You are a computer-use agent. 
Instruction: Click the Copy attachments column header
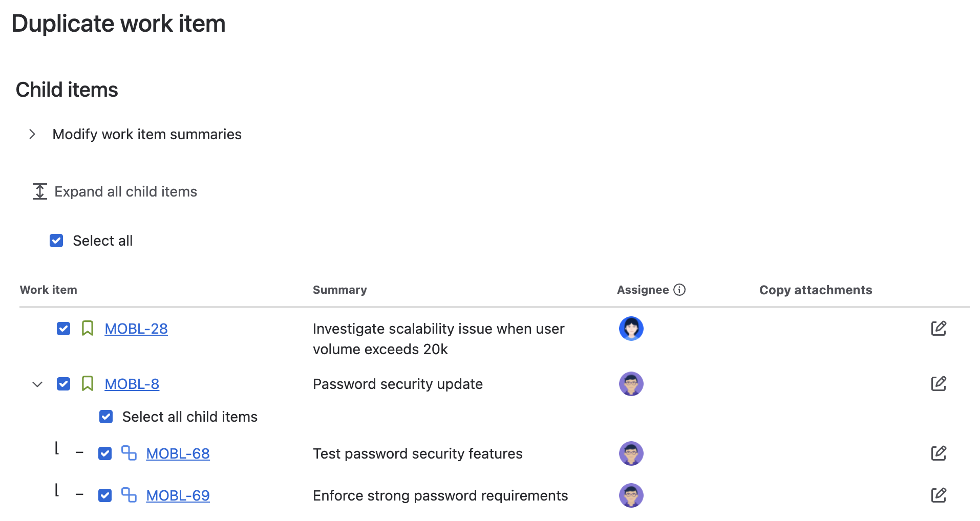pos(815,290)
